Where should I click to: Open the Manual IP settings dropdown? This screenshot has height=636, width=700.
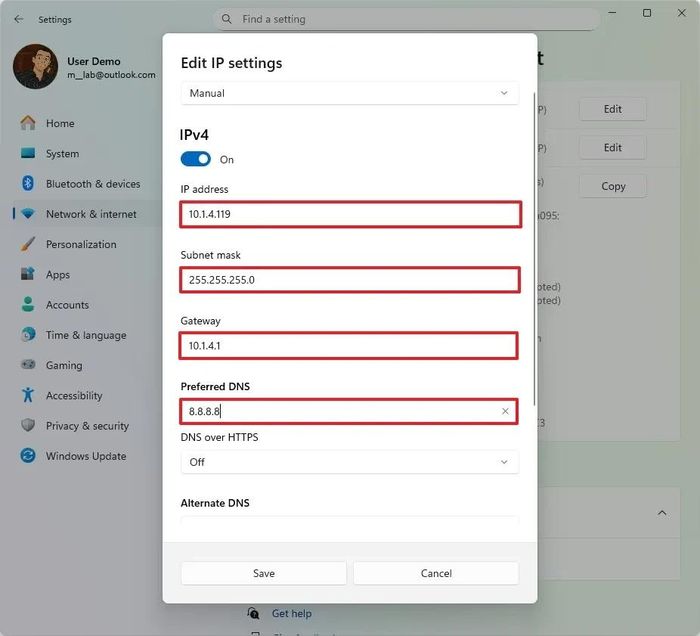pyautogui.click(x=350, y=93)
